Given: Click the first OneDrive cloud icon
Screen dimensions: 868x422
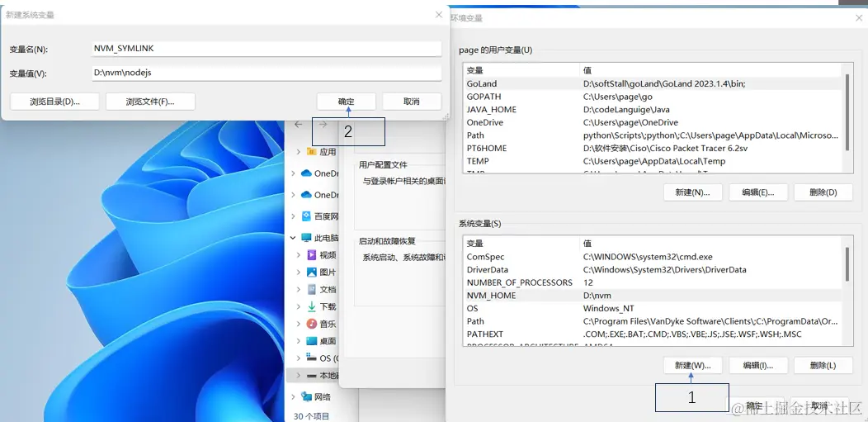Looking at the screenshot, I should [306, 173].
